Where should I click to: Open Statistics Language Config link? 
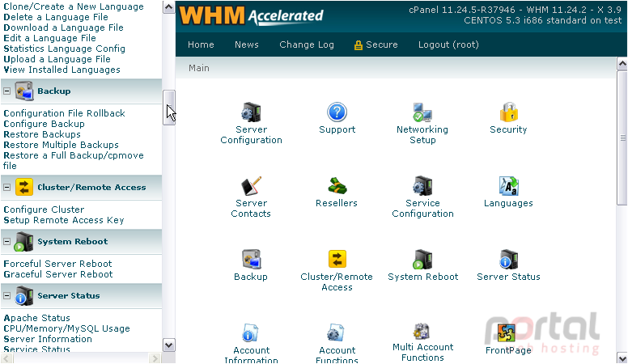[x=64, y=49]
